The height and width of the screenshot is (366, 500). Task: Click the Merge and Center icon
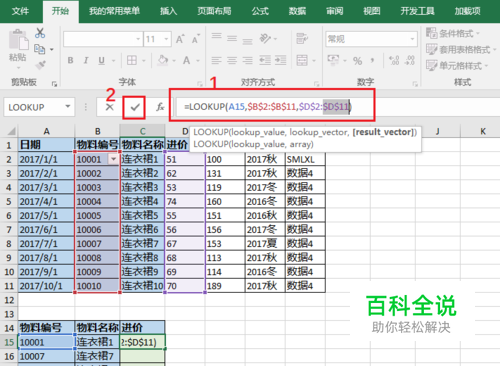(302, 60)
